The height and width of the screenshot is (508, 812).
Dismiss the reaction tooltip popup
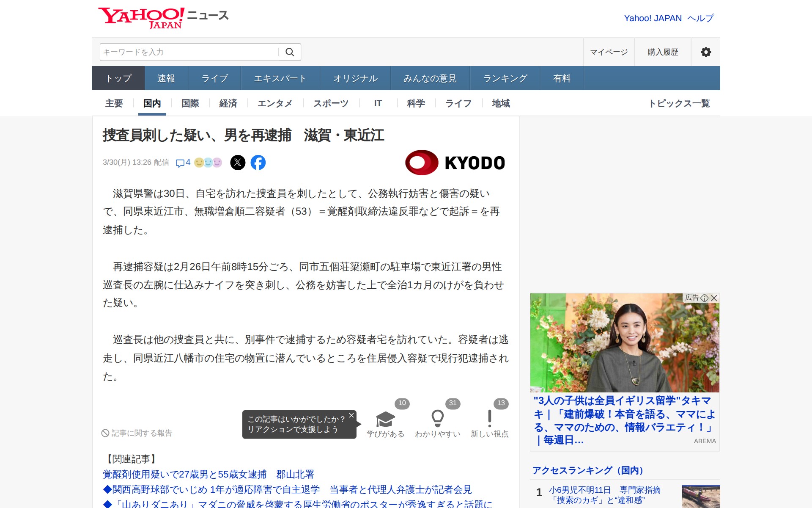(x=351, y=416)
